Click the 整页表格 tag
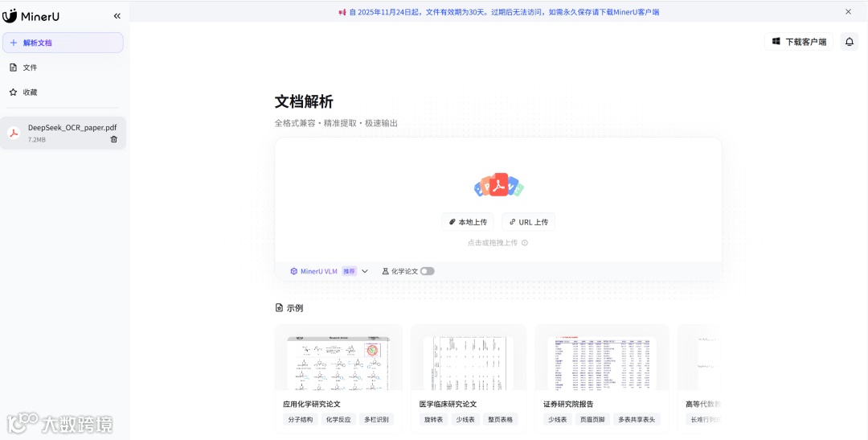 pos(501,420)
